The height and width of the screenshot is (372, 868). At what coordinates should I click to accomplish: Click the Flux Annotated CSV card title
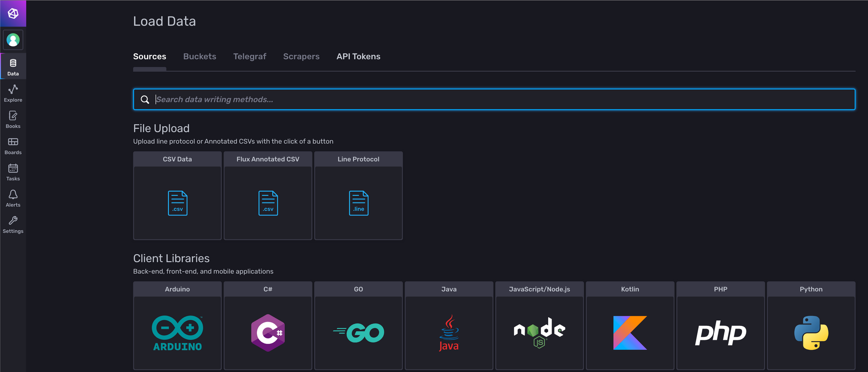268,159
